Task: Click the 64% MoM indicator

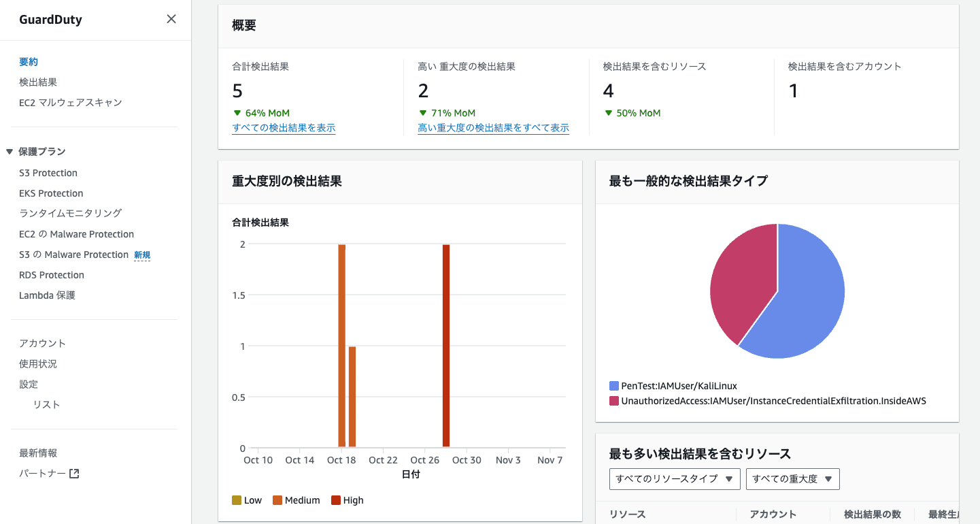Action: 260,113
